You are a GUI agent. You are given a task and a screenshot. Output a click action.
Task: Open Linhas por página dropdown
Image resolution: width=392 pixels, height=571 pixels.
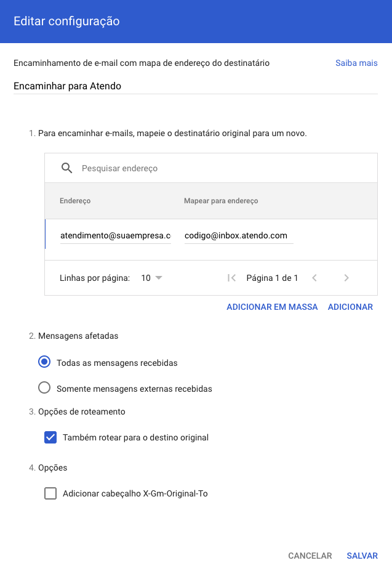(151, 278)
